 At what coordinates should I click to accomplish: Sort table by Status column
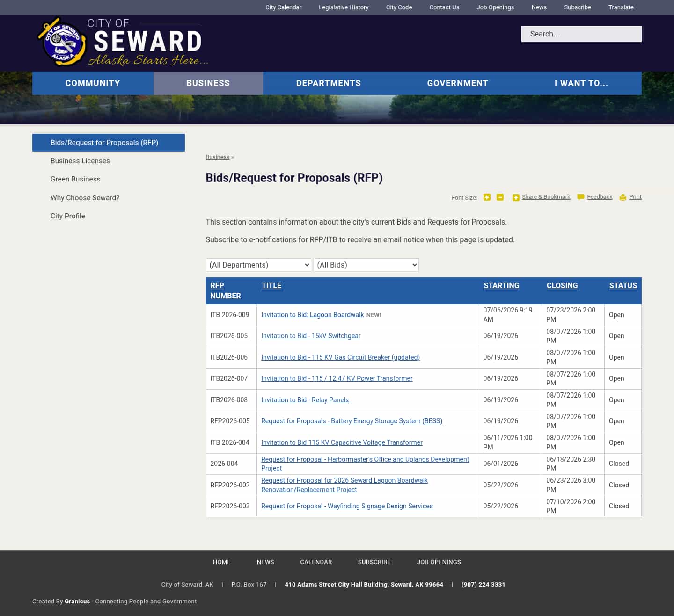coord(623,285)
